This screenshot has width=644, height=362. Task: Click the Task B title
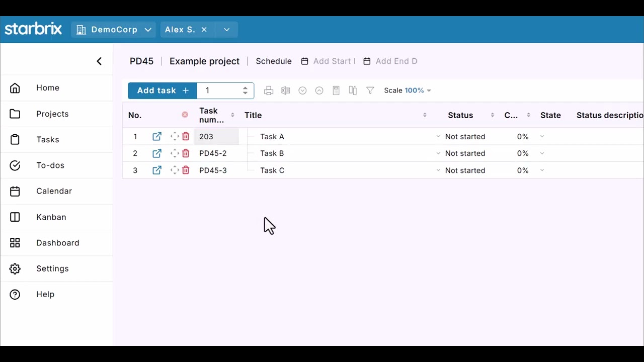coord(272,153)
